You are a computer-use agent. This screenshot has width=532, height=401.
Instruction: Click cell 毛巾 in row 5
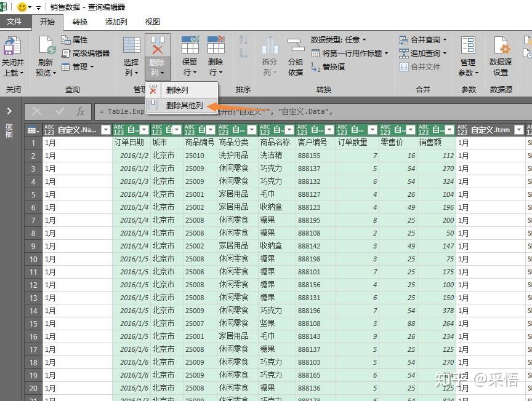click(x=276, y=194)
